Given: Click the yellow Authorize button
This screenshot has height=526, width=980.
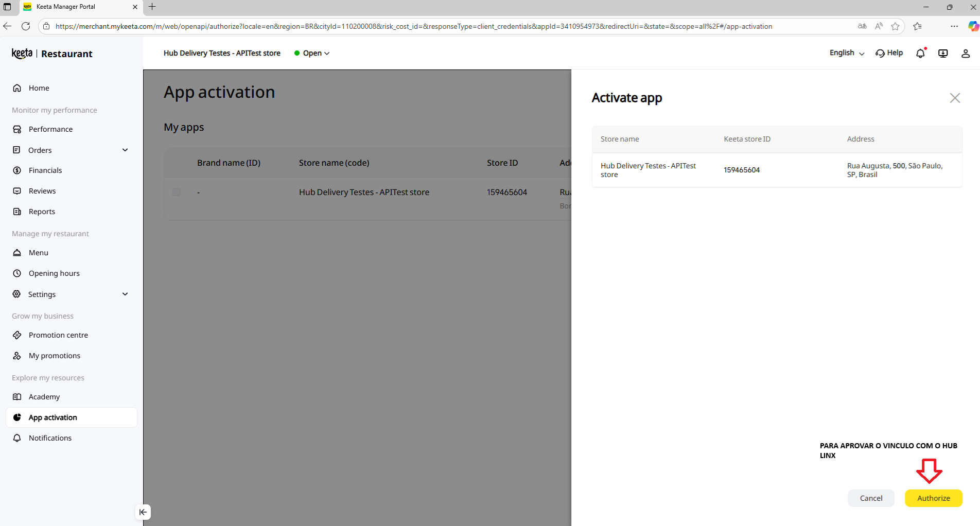Looking at the screenshot, I should coord(934,498).
